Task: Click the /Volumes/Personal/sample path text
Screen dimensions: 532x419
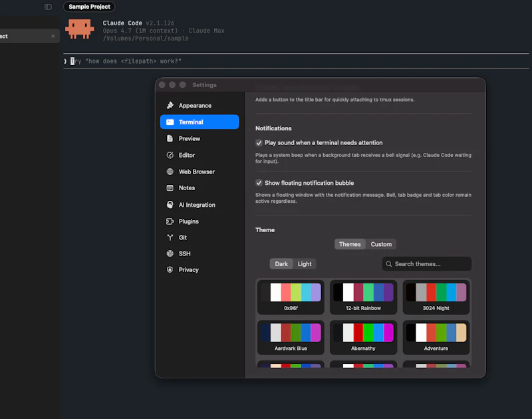Action: pyautogui.click(x=146, y=39)
